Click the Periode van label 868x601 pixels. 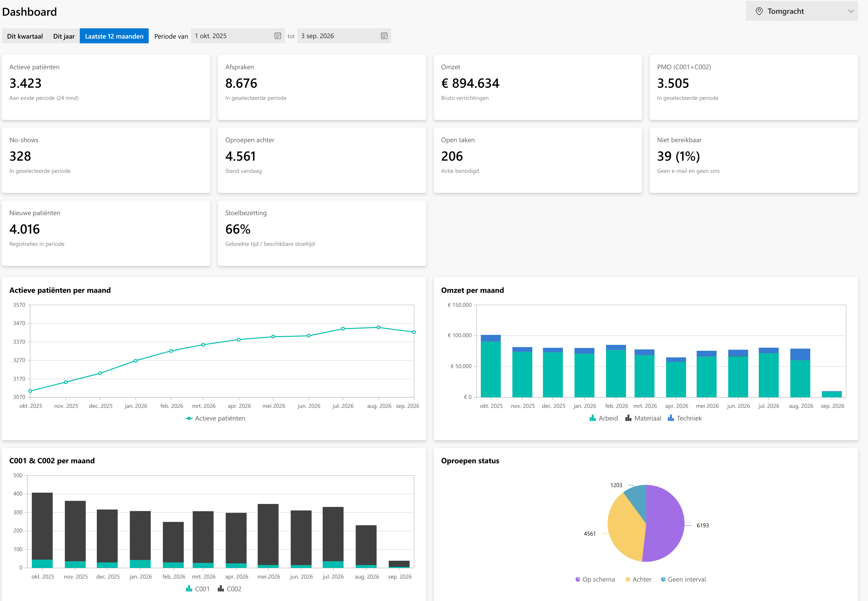pos(171,36)
